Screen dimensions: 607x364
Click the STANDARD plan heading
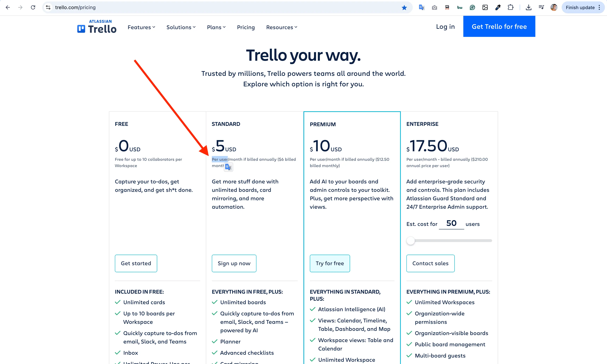226,124
